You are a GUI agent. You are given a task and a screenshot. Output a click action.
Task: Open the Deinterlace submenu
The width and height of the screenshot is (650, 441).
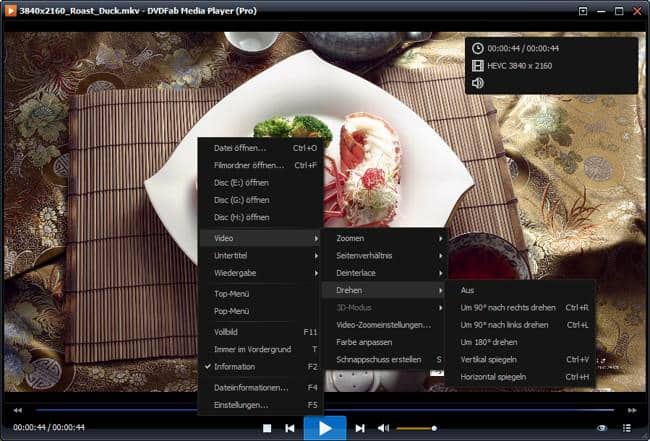coord(384,272)
